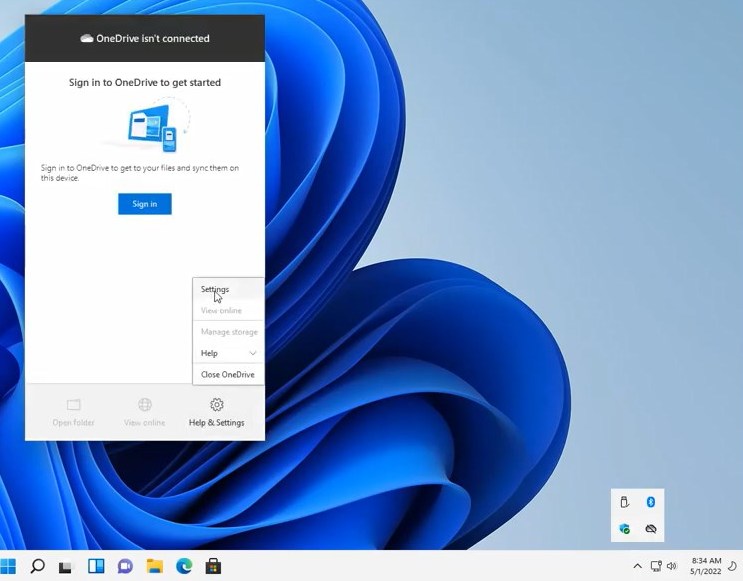Choose View online menu entry
The image size is (743, 581).
click(x=228, y=310)
